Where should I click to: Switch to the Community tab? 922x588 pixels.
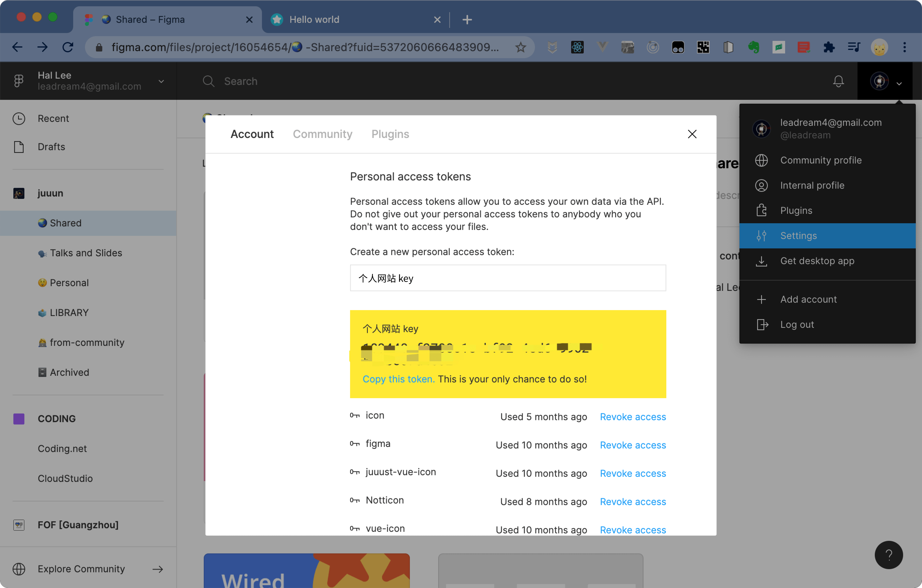[x=322, y=134]
